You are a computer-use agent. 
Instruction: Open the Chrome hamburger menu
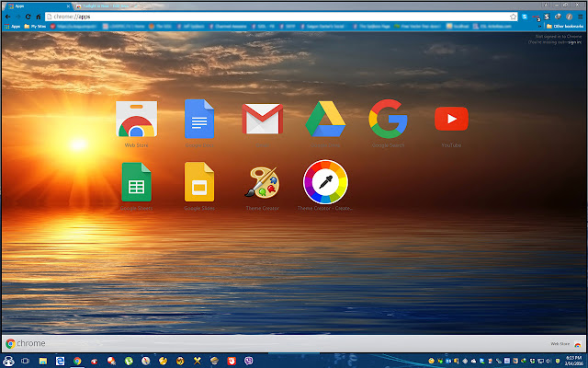coord(580,17)
